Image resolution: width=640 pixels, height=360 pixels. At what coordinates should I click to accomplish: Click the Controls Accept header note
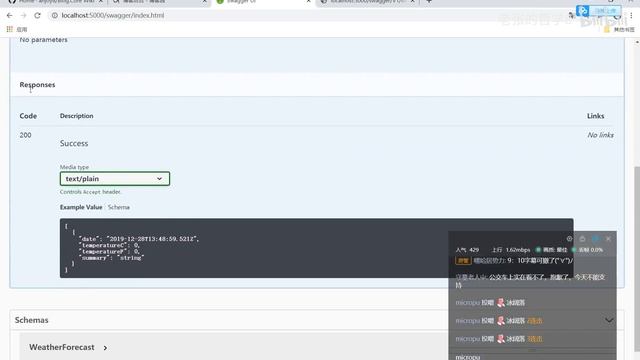90,192
